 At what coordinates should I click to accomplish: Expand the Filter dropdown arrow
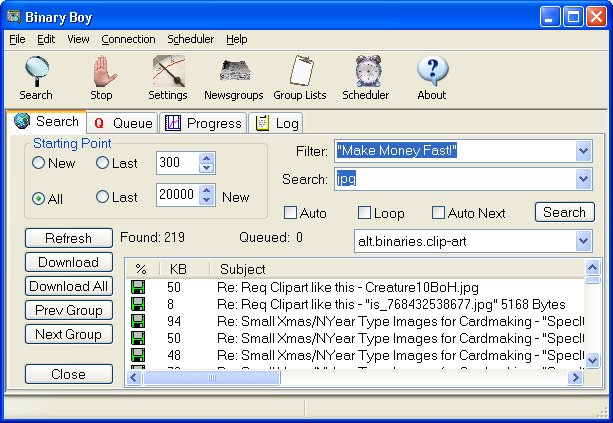click(x=584, y=151)
